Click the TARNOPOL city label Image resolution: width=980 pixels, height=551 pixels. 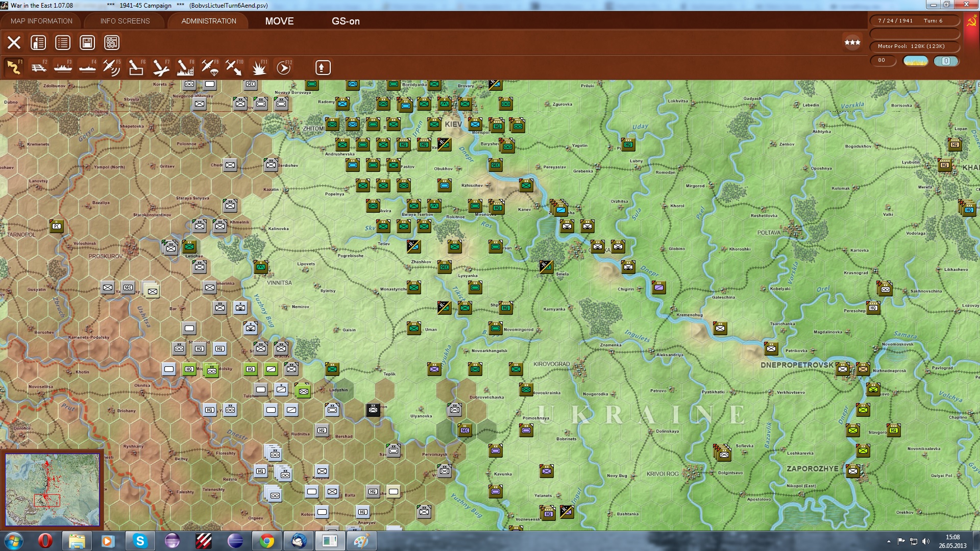(x=21, y=235)
